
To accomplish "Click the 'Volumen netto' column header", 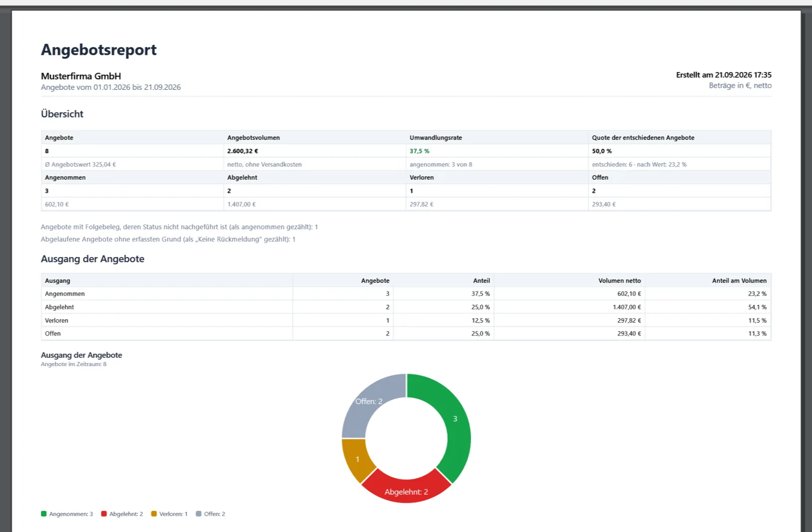I will [619, 281].
